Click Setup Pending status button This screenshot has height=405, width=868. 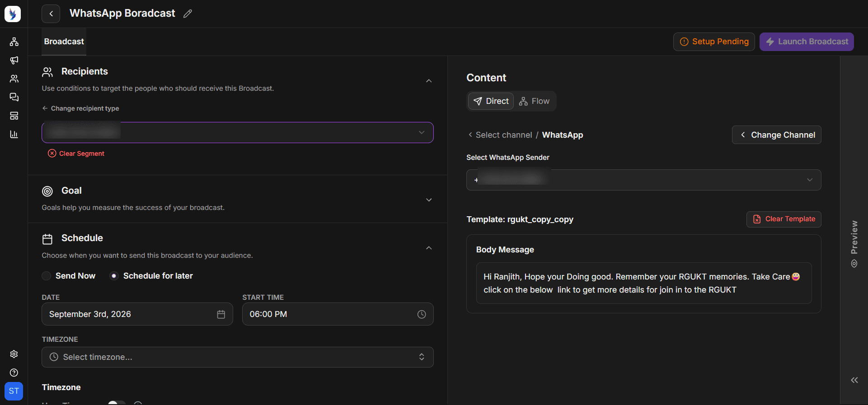point(714,42)
